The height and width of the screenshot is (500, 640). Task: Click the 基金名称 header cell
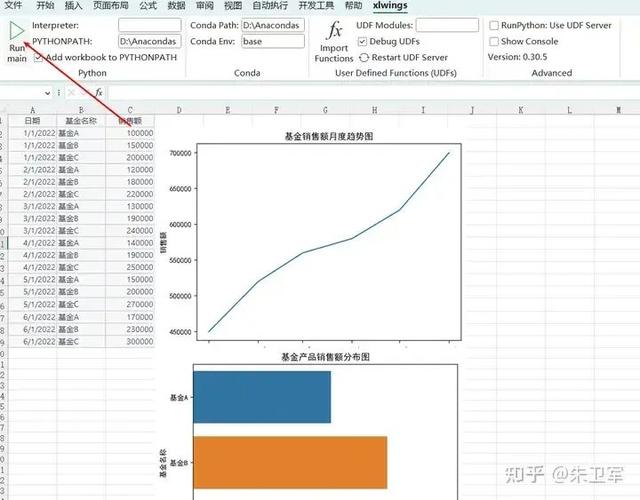[81, 121]
